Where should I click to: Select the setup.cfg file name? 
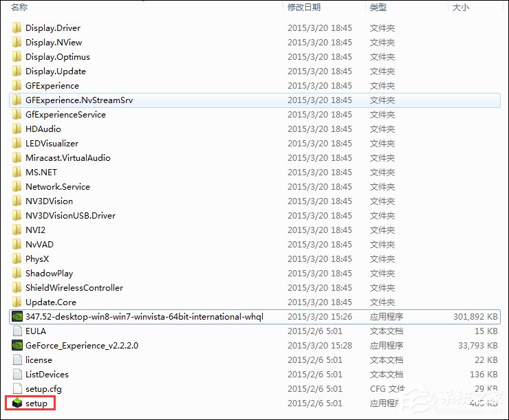[43, 388]
